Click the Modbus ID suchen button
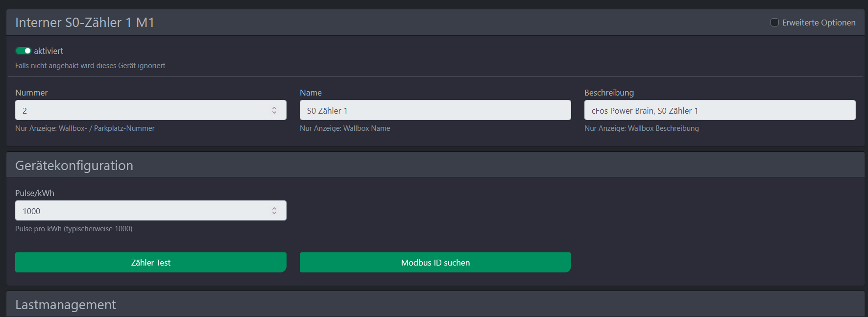This screenshot has height=317, width=868. point(435,263)
